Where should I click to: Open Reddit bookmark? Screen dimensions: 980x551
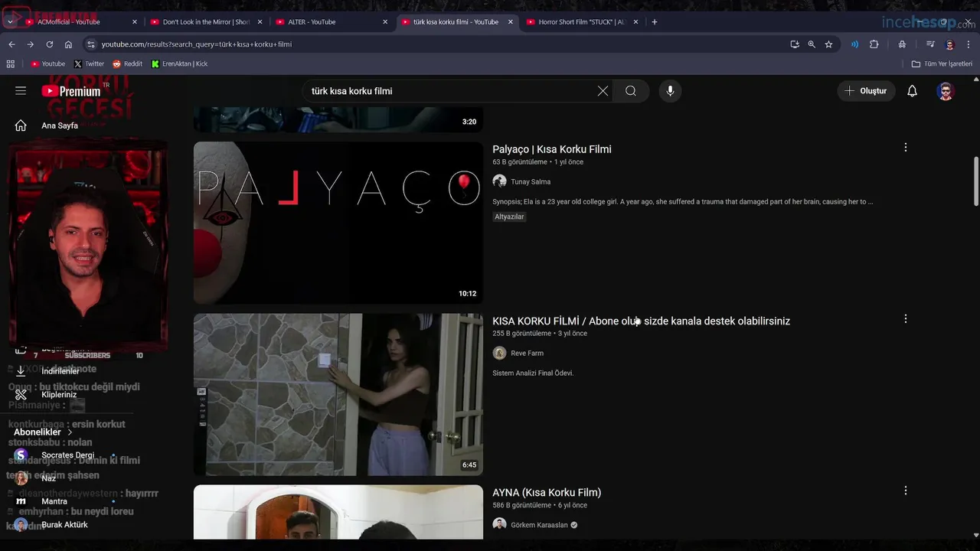(x=127, y=64)
